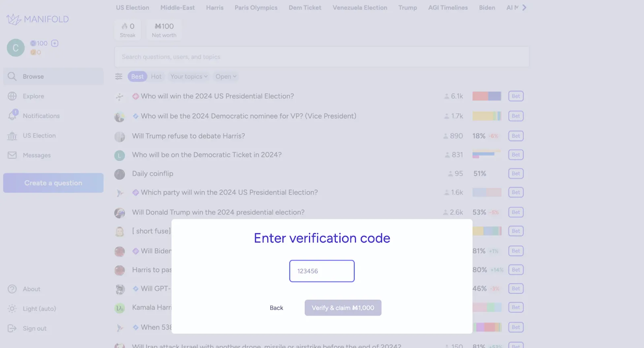Click the add mana plus icon

pyautogui.click(x=55, y=43)
